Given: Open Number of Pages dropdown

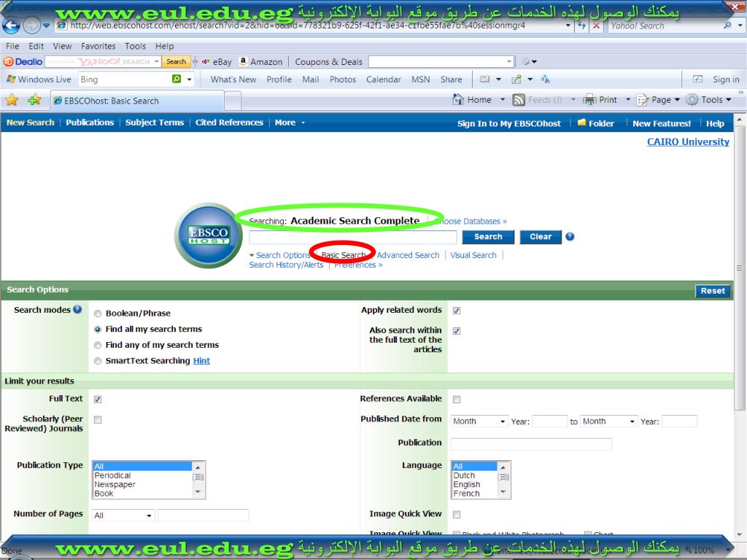Looking at the screenshot, I should pyautogui.click(x=123, y=516).
